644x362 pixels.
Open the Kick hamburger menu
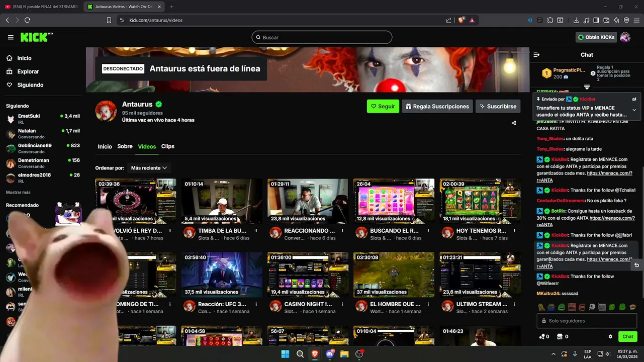[11, 37]
